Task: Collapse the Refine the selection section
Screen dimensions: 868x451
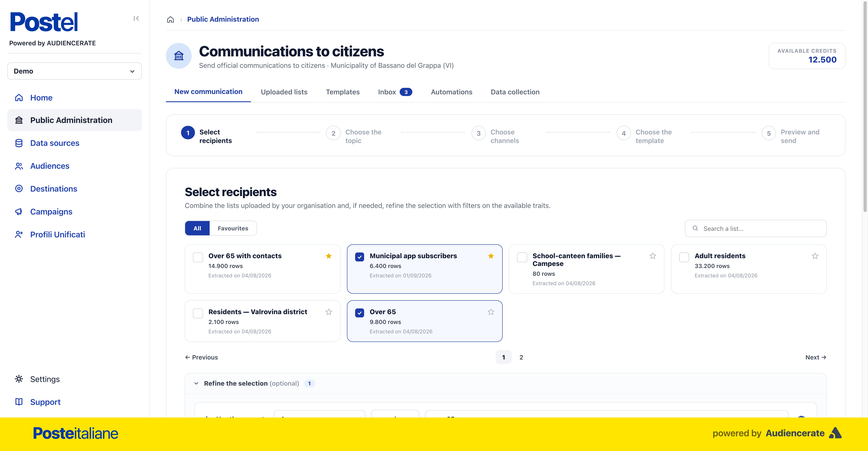Action: pos(196,383)
